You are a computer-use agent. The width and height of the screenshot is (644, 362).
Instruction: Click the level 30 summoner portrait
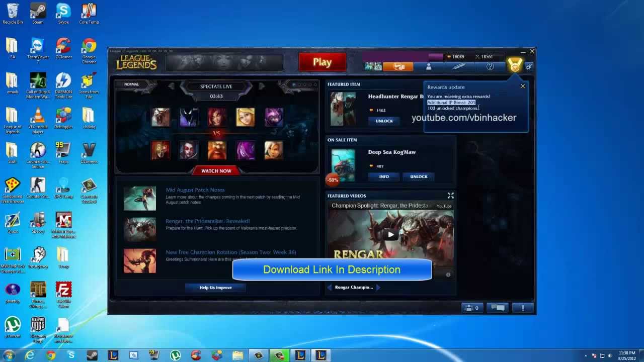(x=373, y=66)
